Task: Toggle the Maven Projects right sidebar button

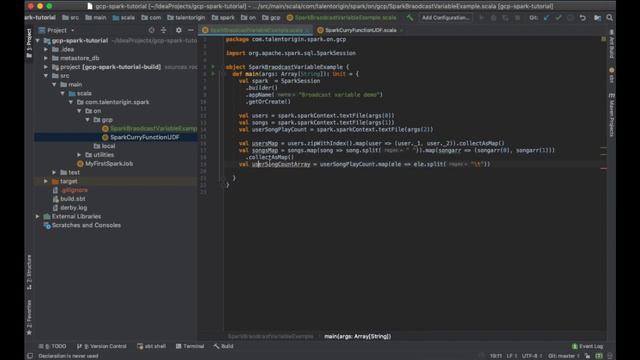Action: [611, 115]
